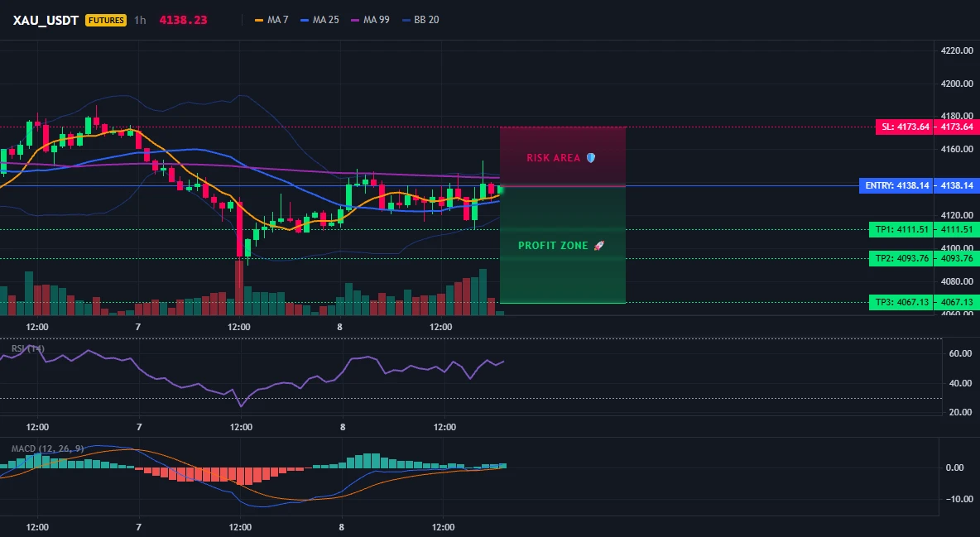980x537 pixels.
Task: Click the 4220.00 price axis value
Action: pos(957,50)
